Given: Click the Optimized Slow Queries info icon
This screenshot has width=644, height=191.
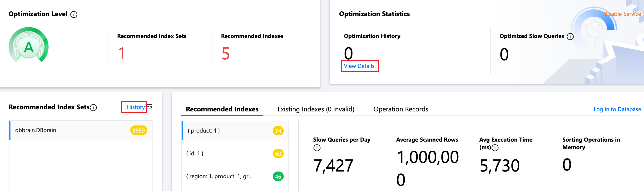Looking at the screenshot, I should (570, 37).
